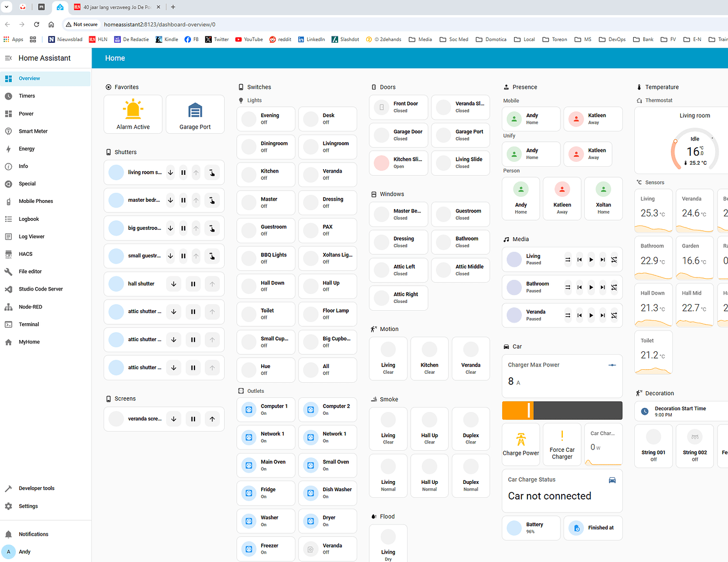Collapse the Home Assistant sidebar menu
Viewport: 728px width, 562px height.
click(x=8, y=58)
